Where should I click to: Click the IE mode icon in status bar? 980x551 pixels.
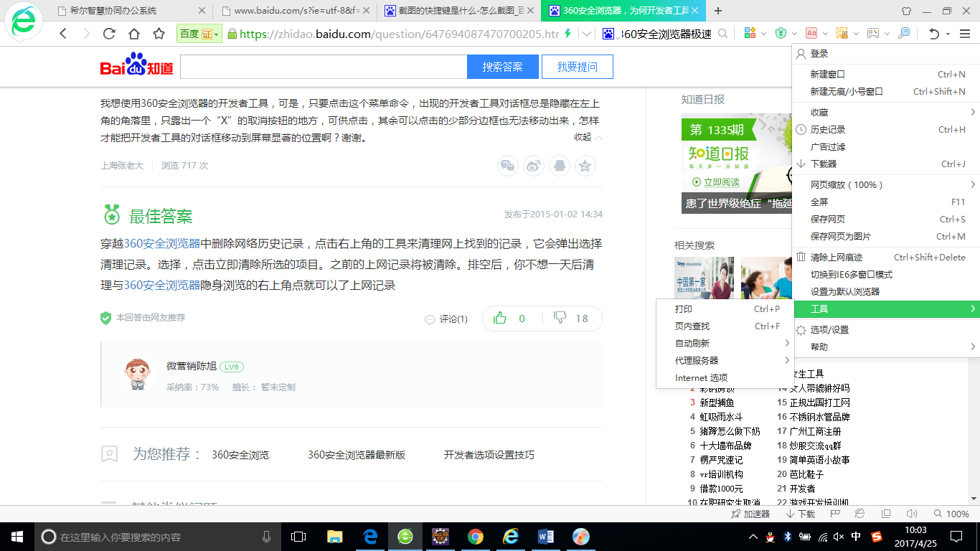coord(860,514)
